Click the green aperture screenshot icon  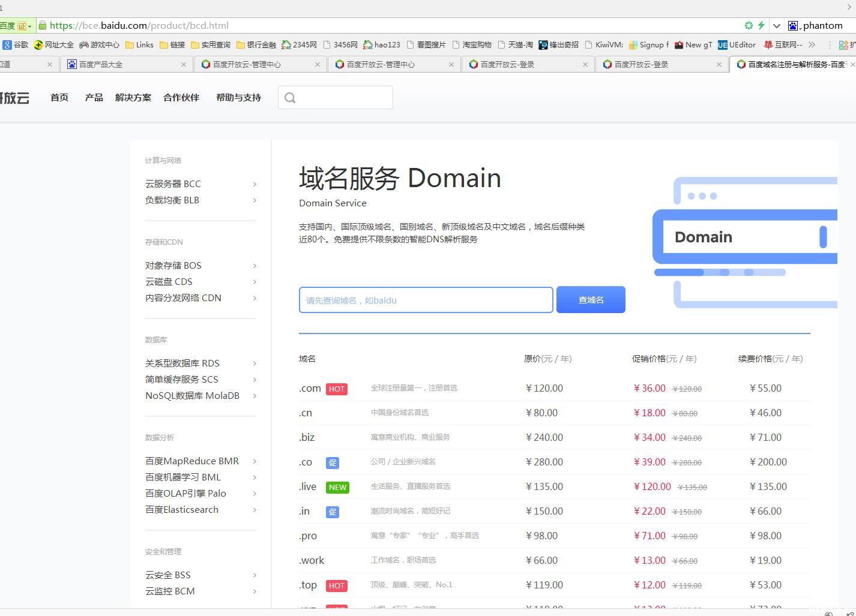(749, 25)
